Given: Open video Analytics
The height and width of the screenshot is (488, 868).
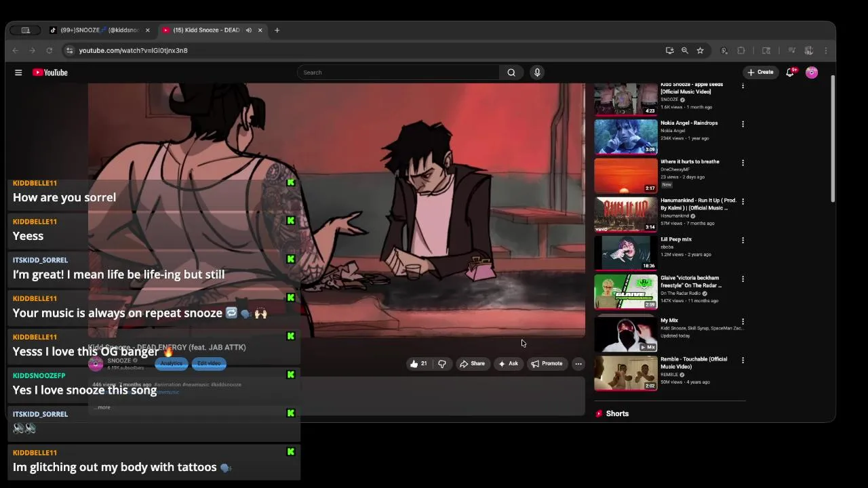Looking at the screenshot, I should click(x=171, y=364).
